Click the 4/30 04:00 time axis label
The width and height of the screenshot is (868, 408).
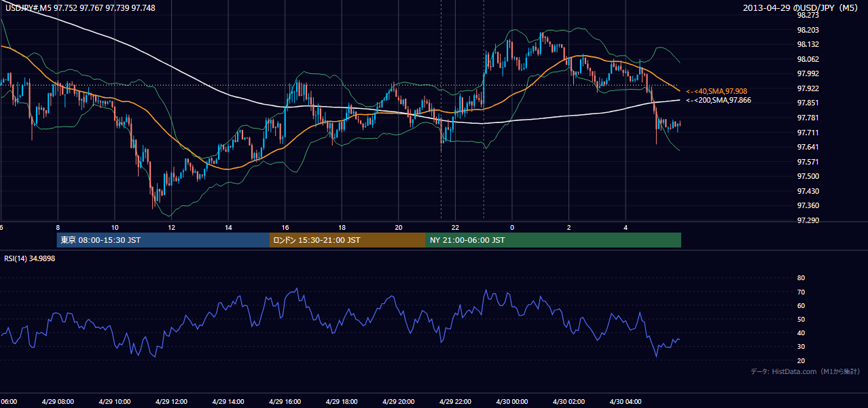[626, 402]
